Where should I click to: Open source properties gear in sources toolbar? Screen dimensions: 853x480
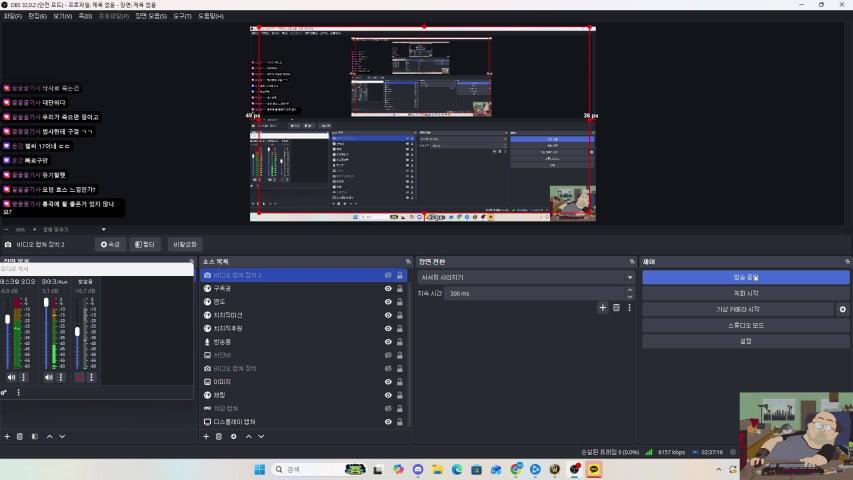coord(234,436)
